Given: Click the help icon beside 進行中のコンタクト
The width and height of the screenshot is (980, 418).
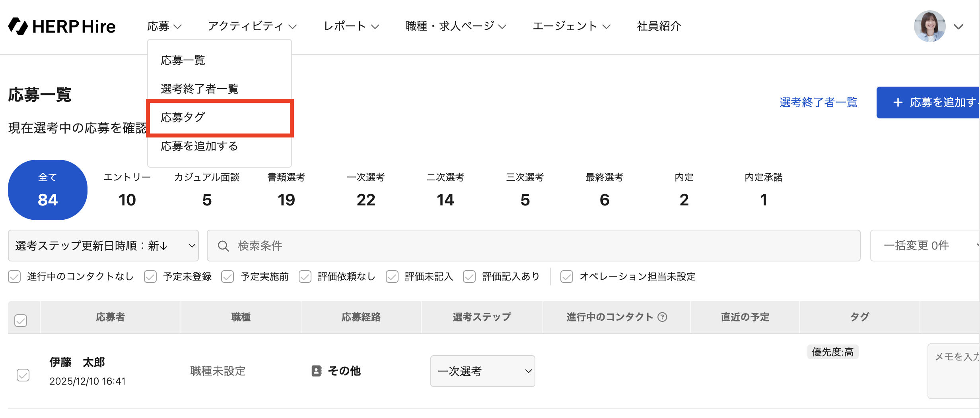Looking at the screenshot, I should click(662, 317).
